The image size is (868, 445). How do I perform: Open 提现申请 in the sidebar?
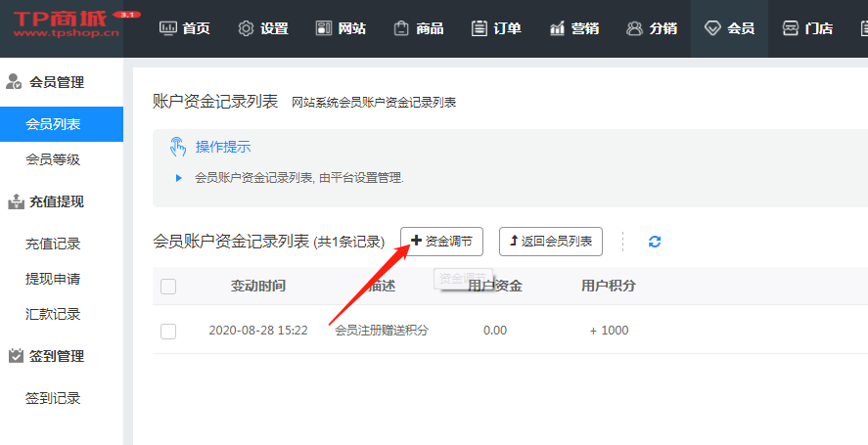[53, 279]
